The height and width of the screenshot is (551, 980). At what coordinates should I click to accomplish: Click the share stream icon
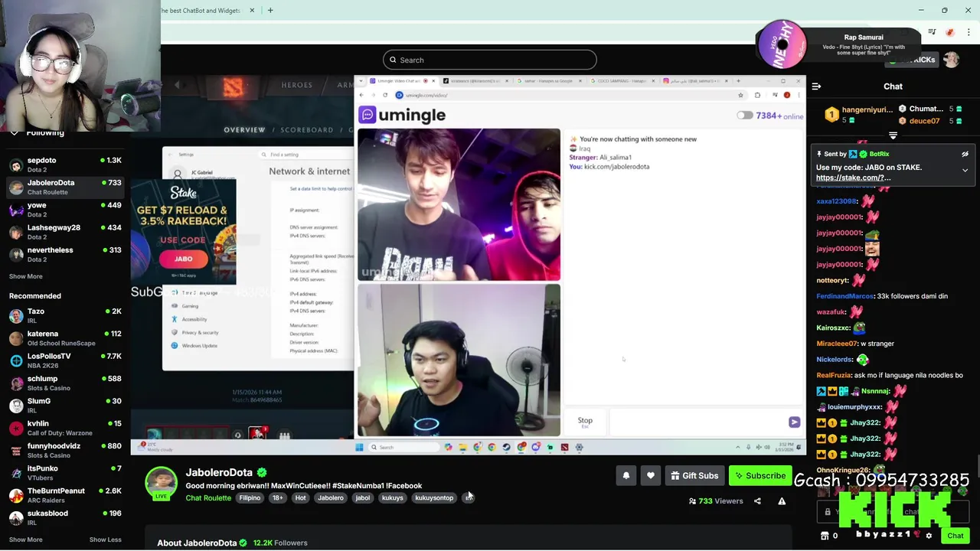pyautogui.click(x=757, y=501)
